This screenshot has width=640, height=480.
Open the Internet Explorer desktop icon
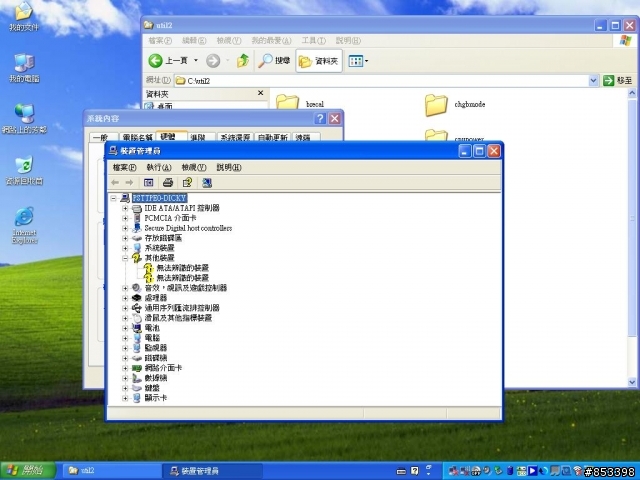(24, 226)
